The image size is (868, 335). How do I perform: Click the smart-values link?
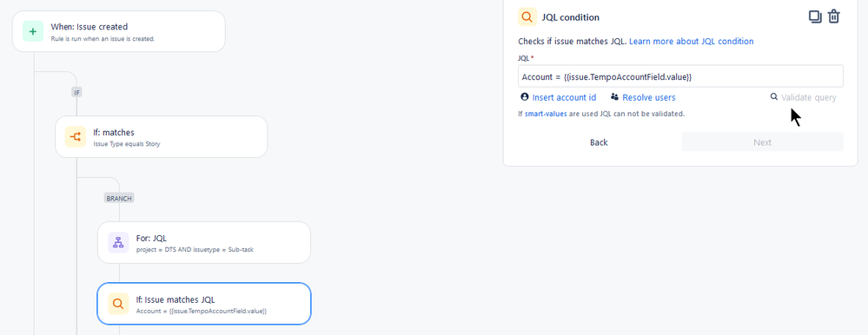(546, 114)
